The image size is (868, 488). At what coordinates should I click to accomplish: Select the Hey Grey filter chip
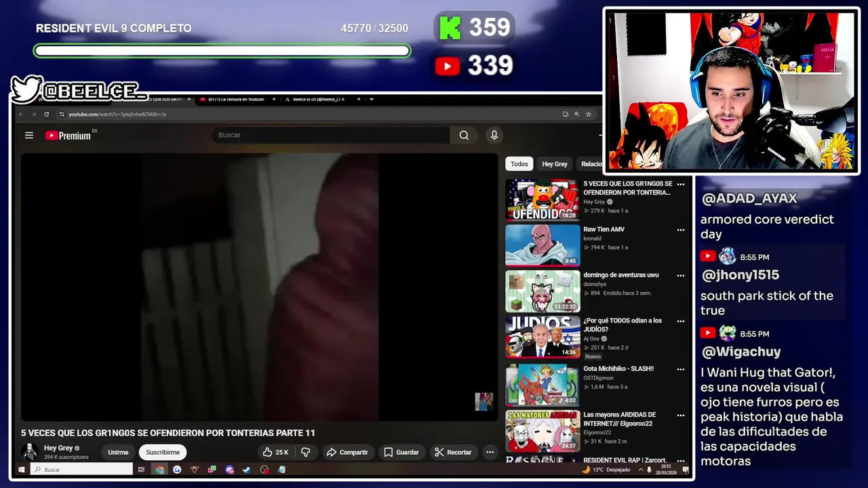(x=555, y=164)
